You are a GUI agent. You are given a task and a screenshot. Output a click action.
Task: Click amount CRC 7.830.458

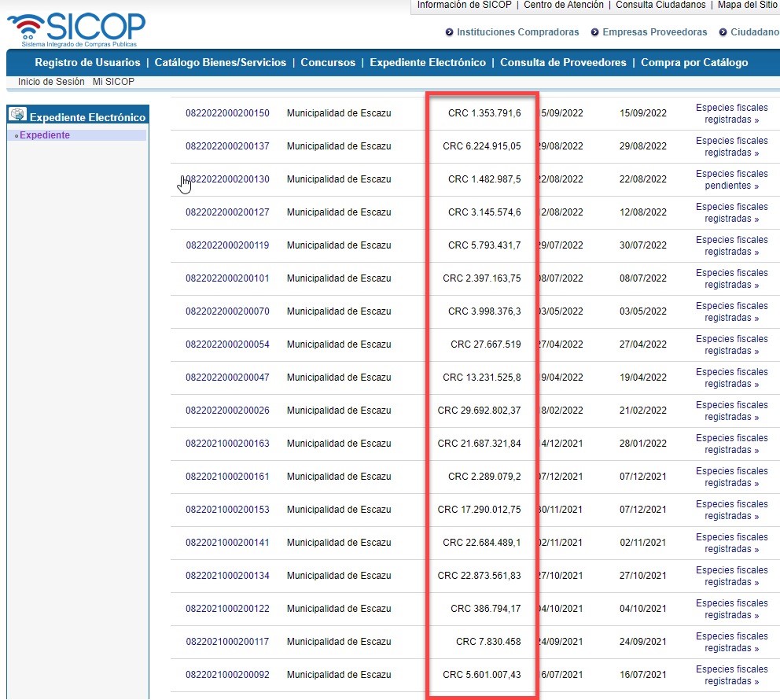tap(488, 642)
